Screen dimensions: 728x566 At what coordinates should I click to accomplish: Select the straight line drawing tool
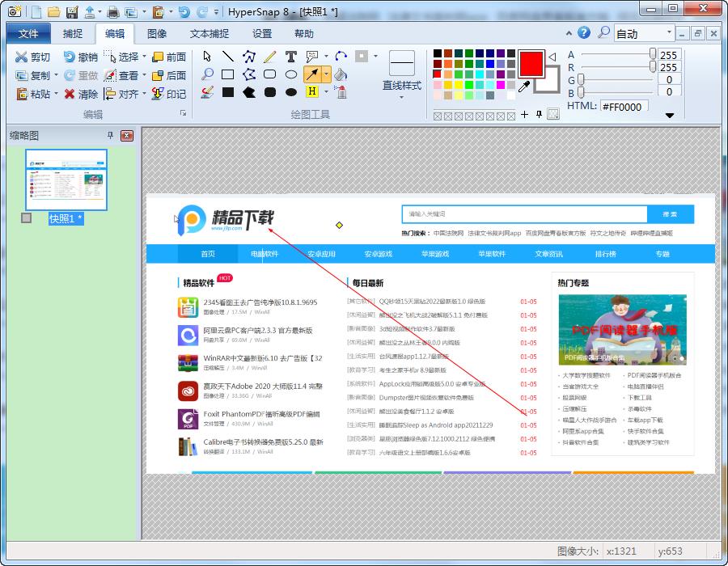228,57
